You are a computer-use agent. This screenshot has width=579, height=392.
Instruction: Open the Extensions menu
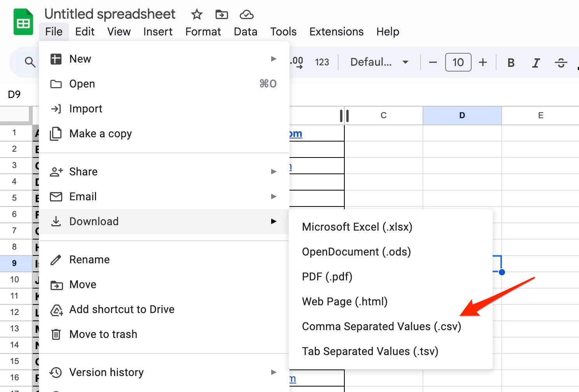click(336, 31)
